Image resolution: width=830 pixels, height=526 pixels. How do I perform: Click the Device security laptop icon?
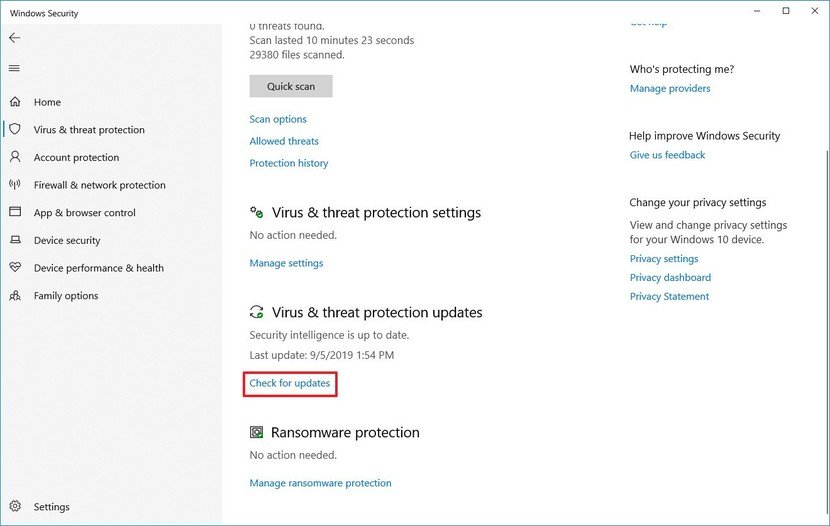[15, 240]
